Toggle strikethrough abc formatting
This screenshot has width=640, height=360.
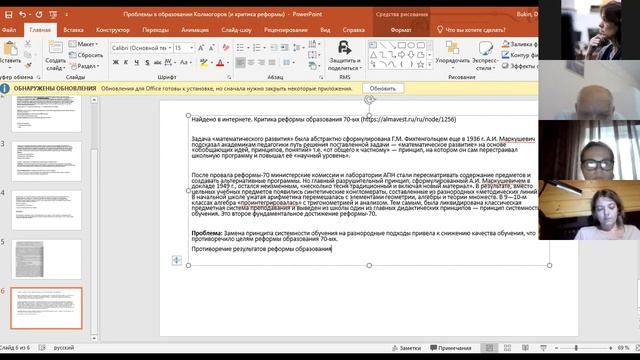[x=158, y=62]
